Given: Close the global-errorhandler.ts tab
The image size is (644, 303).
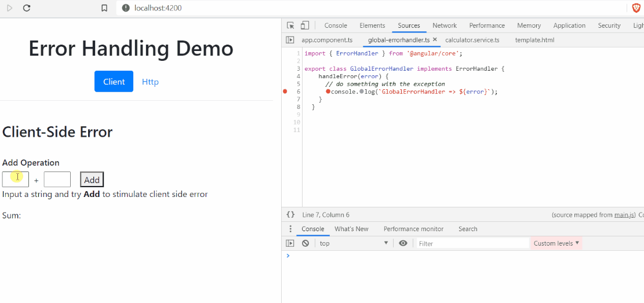Looking at the screenshot, I should pyautogui.click(x=435, y=40).
